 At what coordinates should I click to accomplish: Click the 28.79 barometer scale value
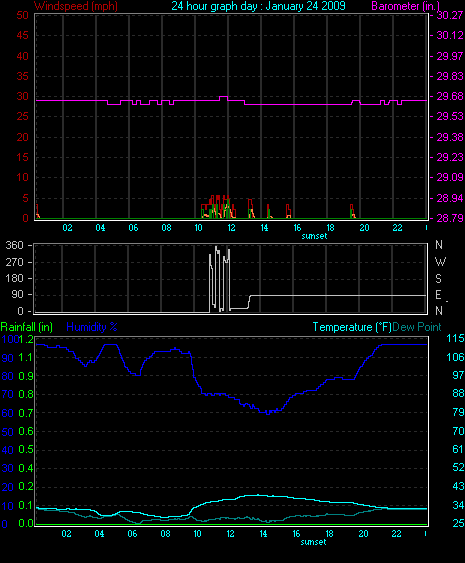pos(450,218)
